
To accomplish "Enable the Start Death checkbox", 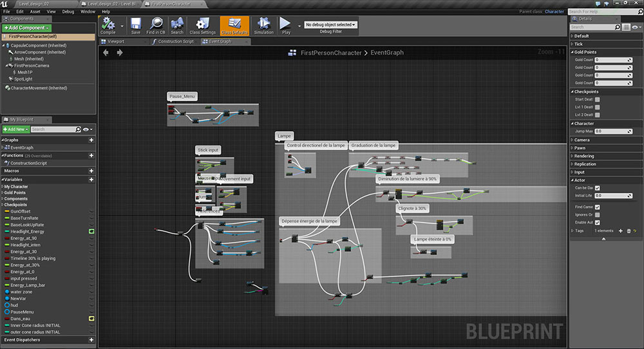I will click(x=598, y=99).
